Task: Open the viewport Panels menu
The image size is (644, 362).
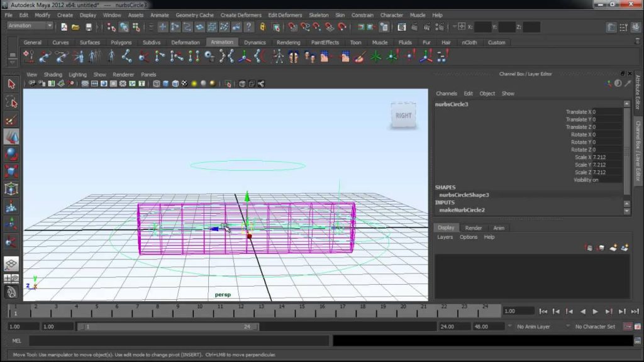Action: tap(148, 75)
